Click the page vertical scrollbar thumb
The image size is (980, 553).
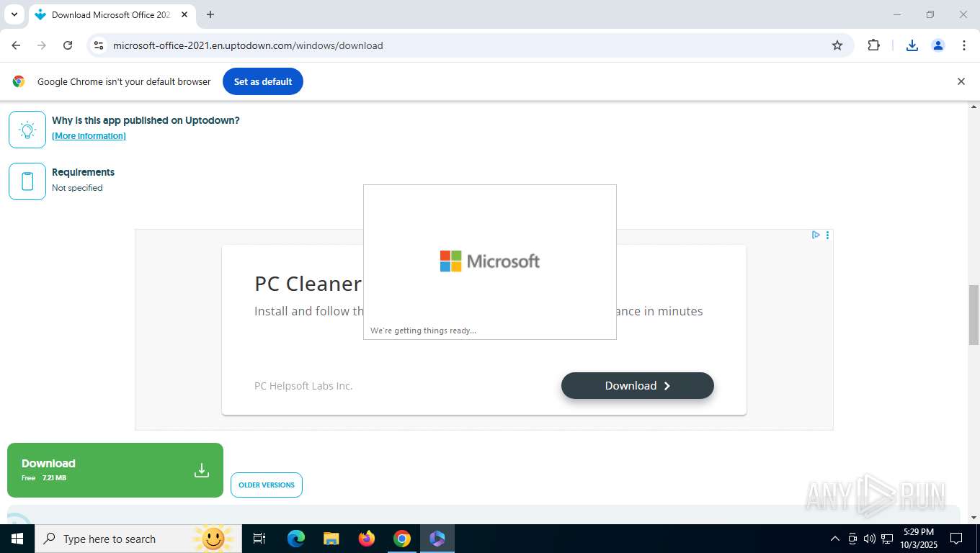pos(974,315)
